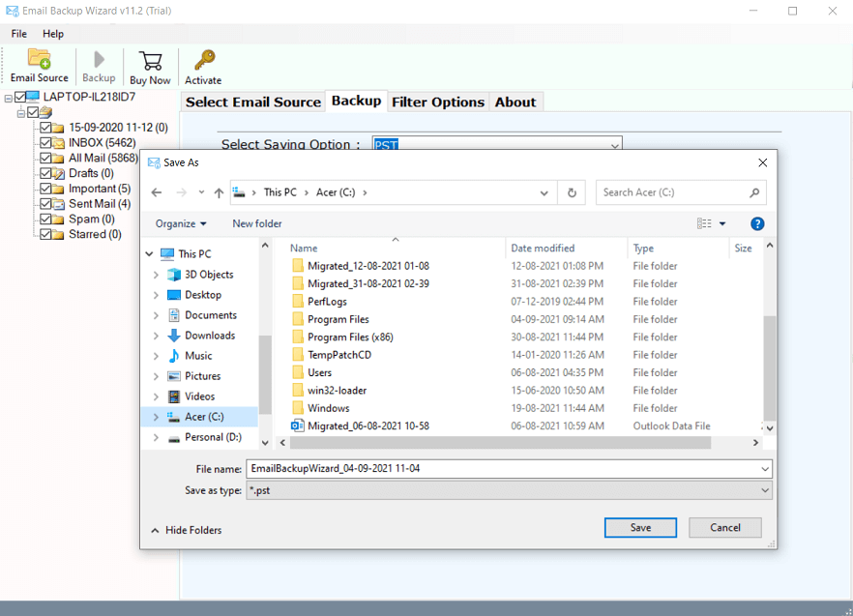This screenshot has width=853, height=616.
Task: Open the Save as type dropdown
Action: pyautogui.click(x=509, y=490)
